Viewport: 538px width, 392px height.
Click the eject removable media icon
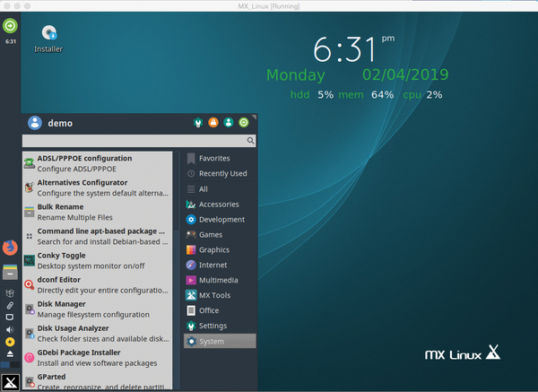click(10, 353)
